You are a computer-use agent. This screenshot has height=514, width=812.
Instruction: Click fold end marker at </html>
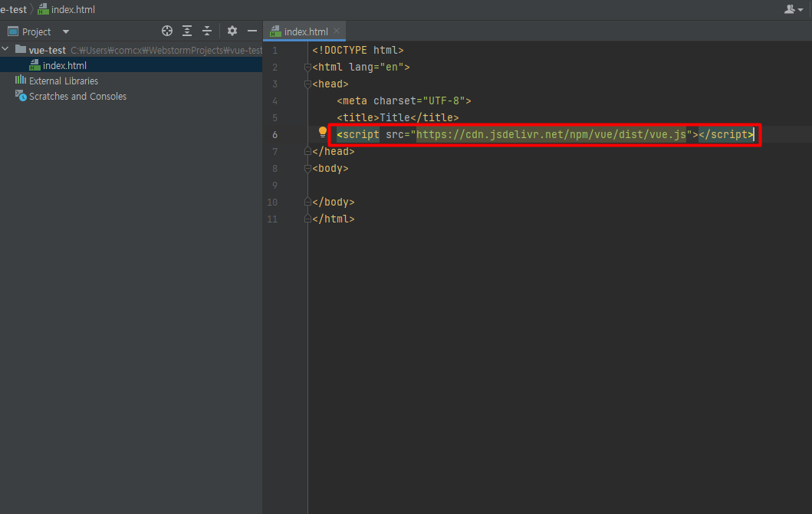point(307,219)
